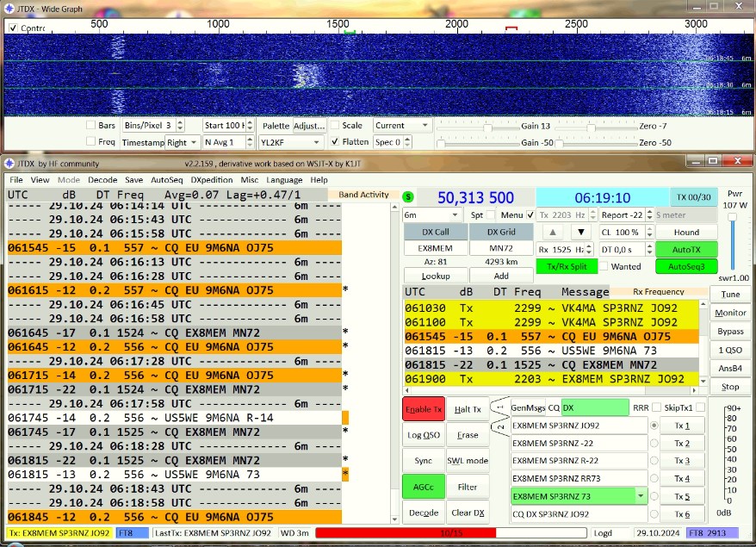756x547 pixels.
Task: Toggle the RRR checkbox
Action: point(656,407)
